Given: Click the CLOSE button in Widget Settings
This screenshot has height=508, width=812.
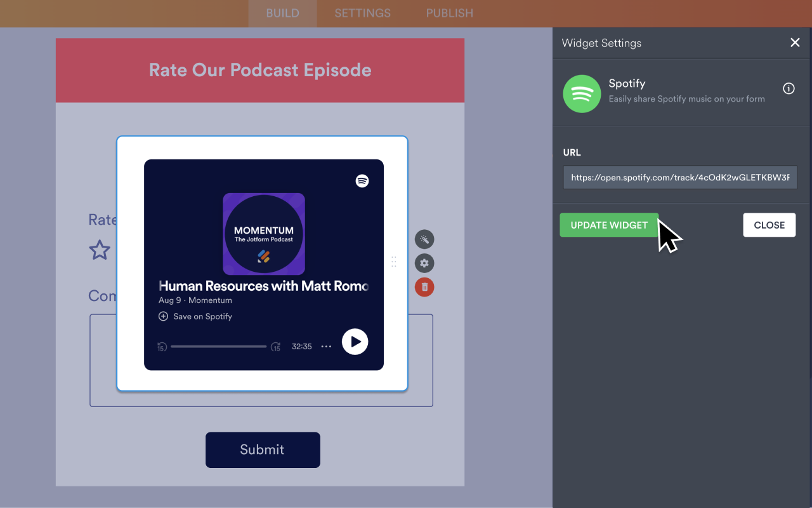Looking at the screenshot, I should 769,225.
